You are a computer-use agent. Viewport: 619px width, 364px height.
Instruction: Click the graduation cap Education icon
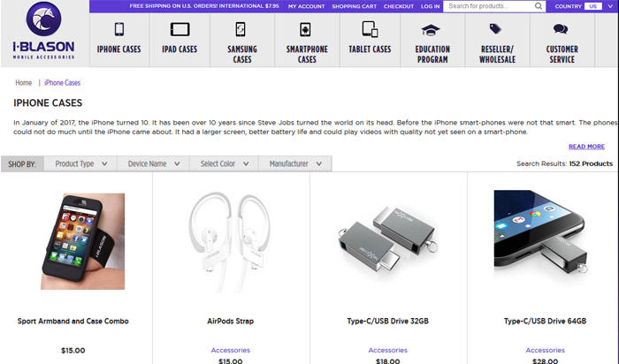431,29
